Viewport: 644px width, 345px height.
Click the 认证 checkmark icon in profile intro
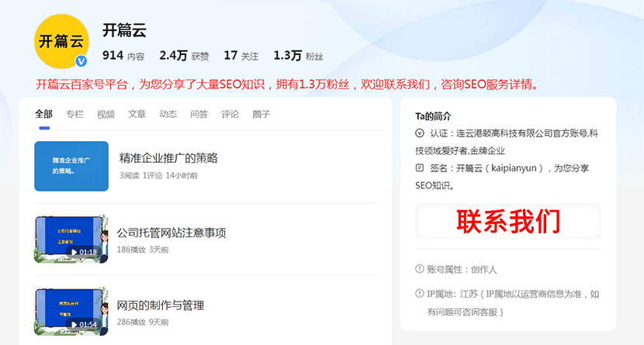click(420, 133)
